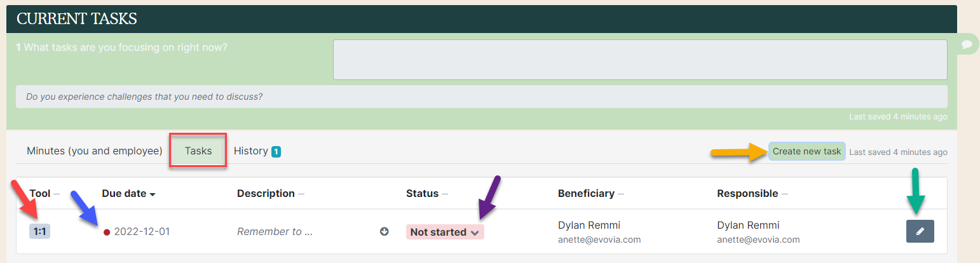Viewport: 980px width, 263px height.
Task: Open the History tab
Action: pos(250,151)
